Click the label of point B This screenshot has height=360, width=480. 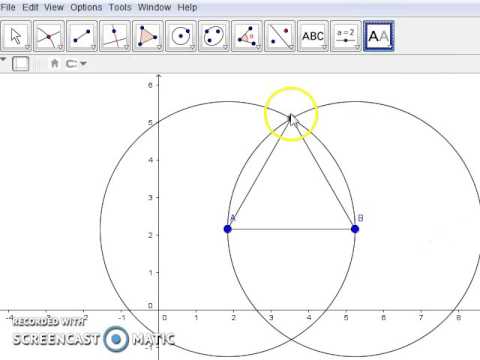click(360, 218)
